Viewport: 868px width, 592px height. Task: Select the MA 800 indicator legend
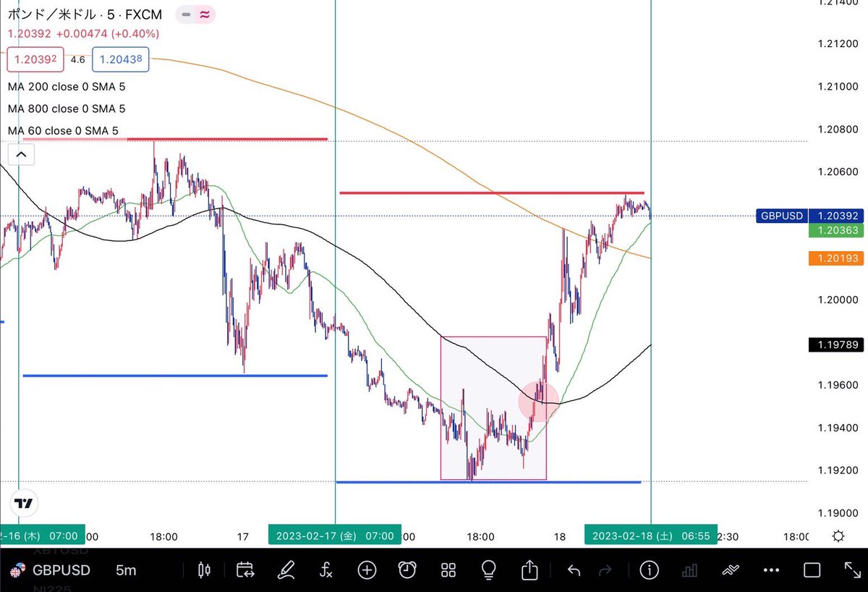(67, 109)
